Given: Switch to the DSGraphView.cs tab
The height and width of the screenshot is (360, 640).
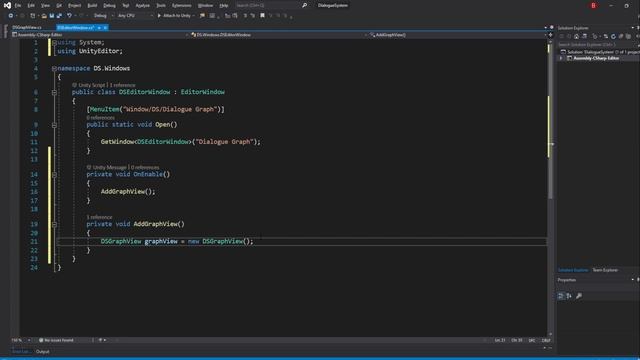Looking at the screenshot, I should click(27, 27).
